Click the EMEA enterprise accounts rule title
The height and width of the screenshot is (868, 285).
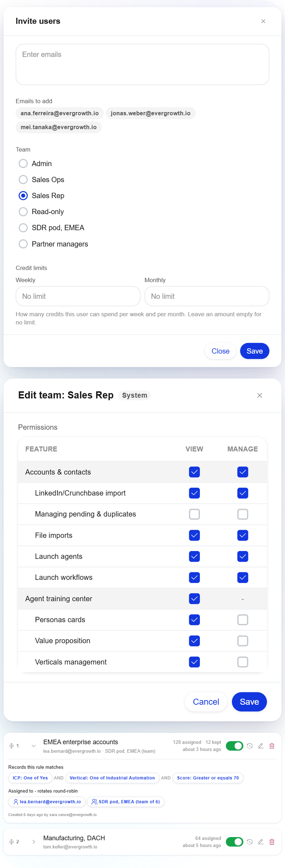tap(81, 742)
